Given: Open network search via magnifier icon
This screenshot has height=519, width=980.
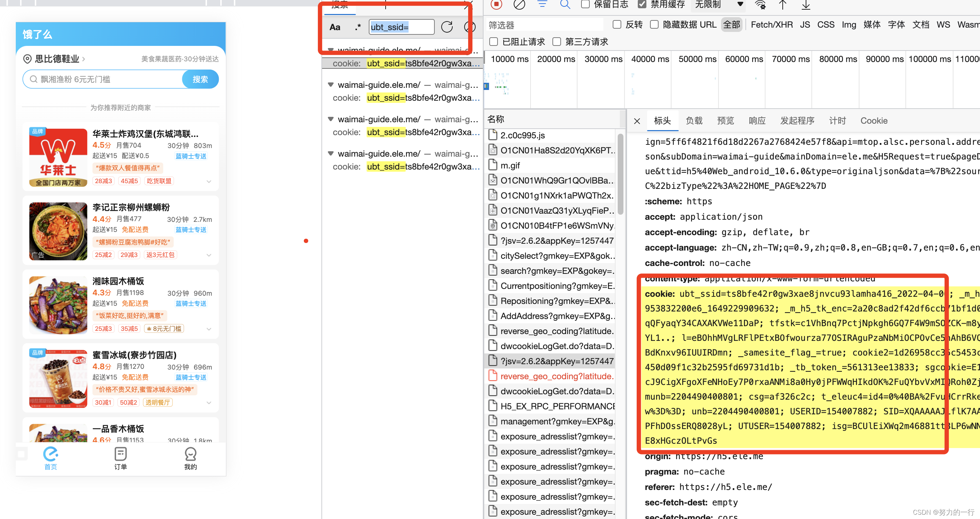Looking at the screenshot, I should (565, 4).
